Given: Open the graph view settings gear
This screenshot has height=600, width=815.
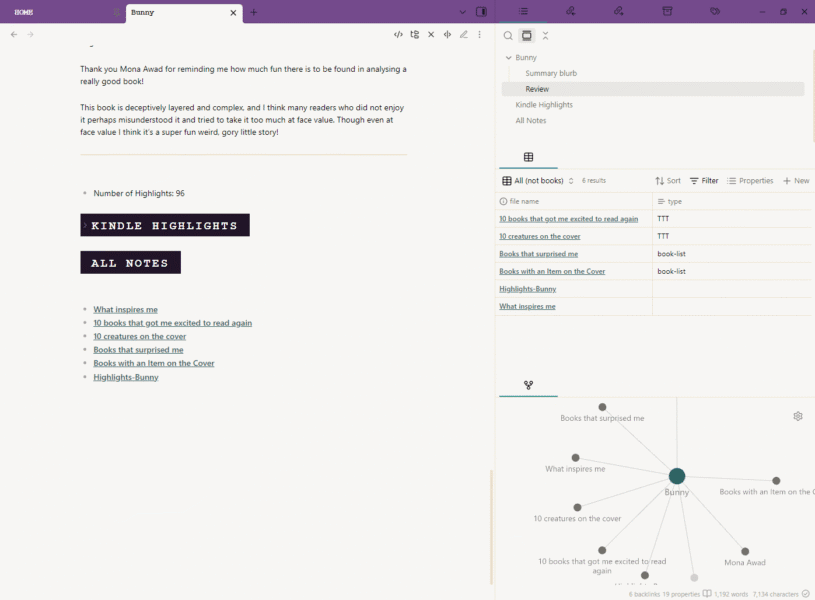Looking at the screenshot, I should pyautogui.click(x=798, y=416).
